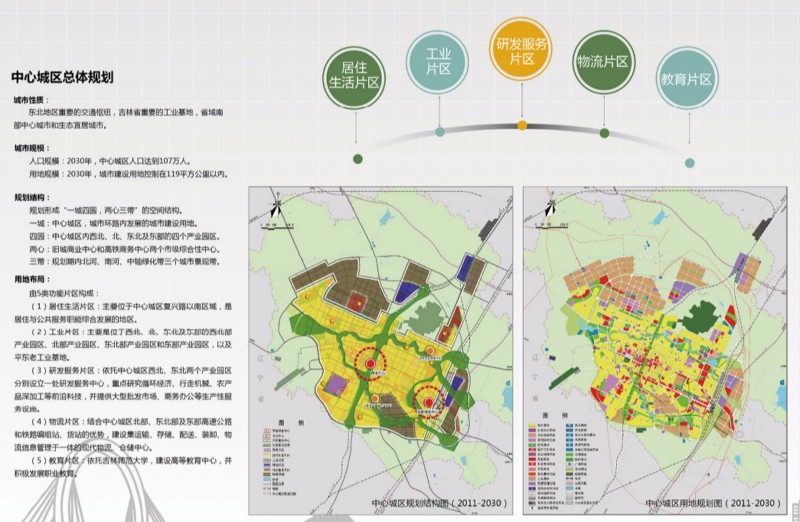Click the teal dot at the arc's right end

click(x=686, y=162)
